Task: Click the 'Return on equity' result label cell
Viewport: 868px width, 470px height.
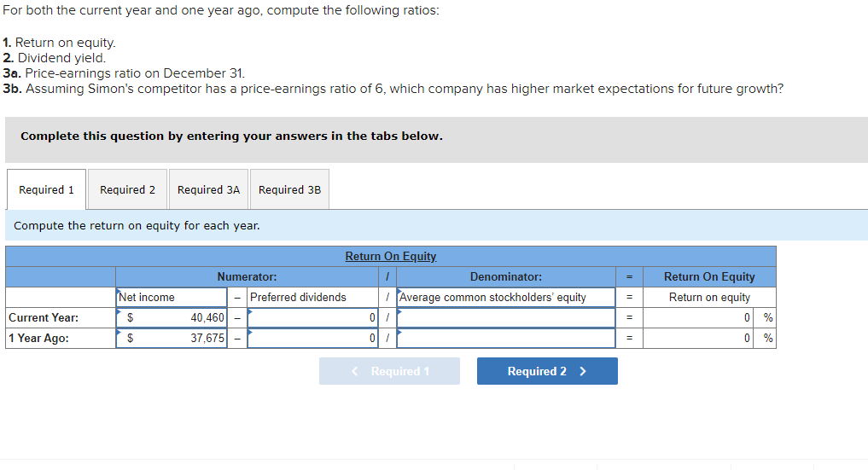Action: (x=709, y=297)
